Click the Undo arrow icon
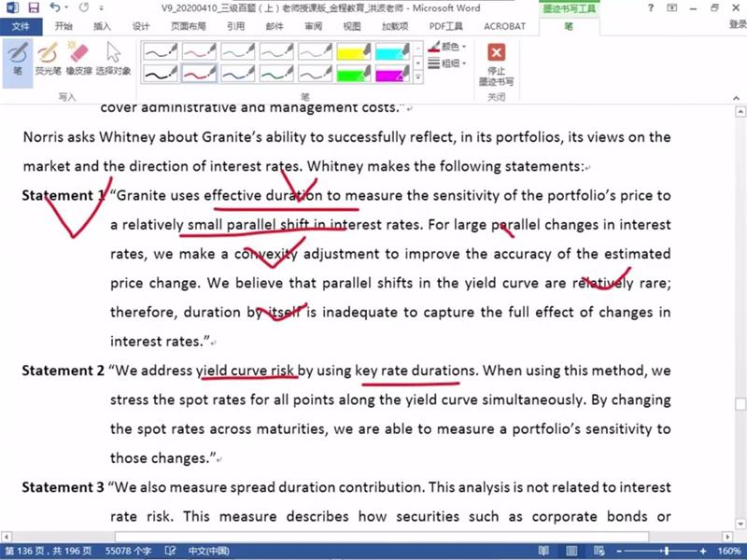This screenshot has height=560, width=747. click(x=54, y=7)
